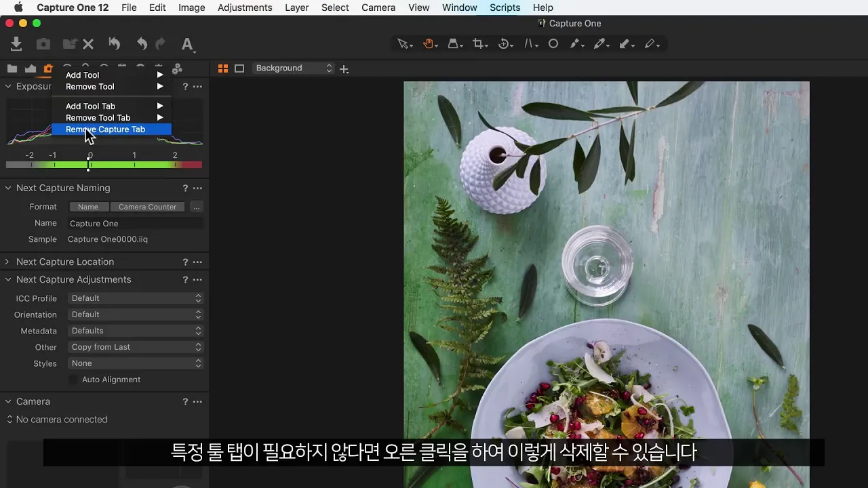Viewport: 868px width, 488px height.
Task: Open the Styles None dropdown
Action: coord(136,363)
